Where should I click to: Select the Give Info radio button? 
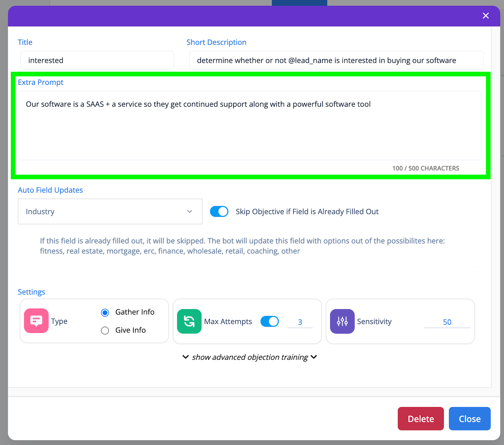tap(105, 331)
